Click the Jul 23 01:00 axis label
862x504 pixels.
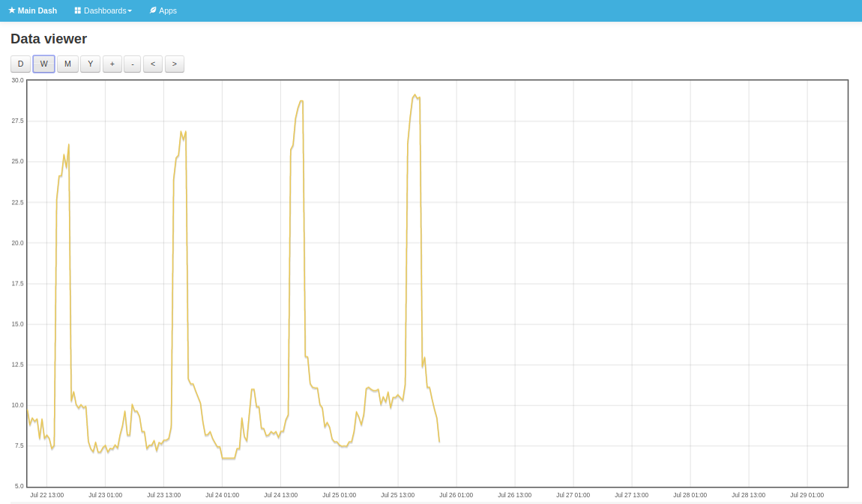pos(106,495)
